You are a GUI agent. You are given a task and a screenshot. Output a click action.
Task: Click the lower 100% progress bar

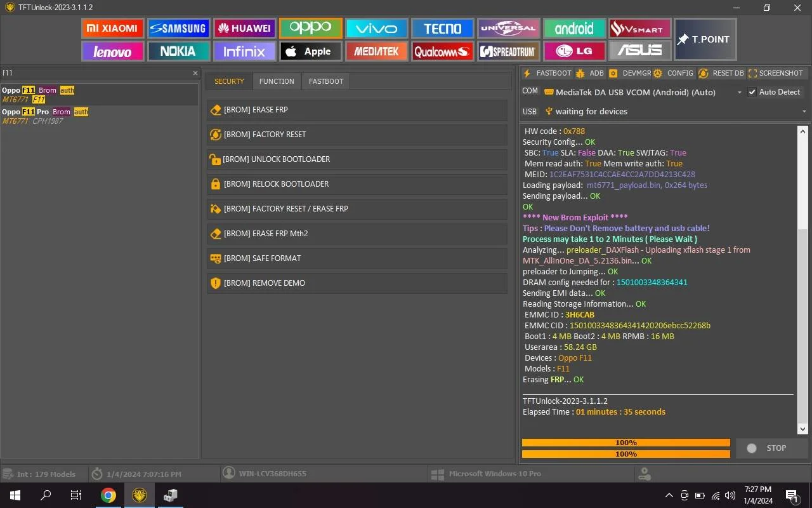pos(625,454)
